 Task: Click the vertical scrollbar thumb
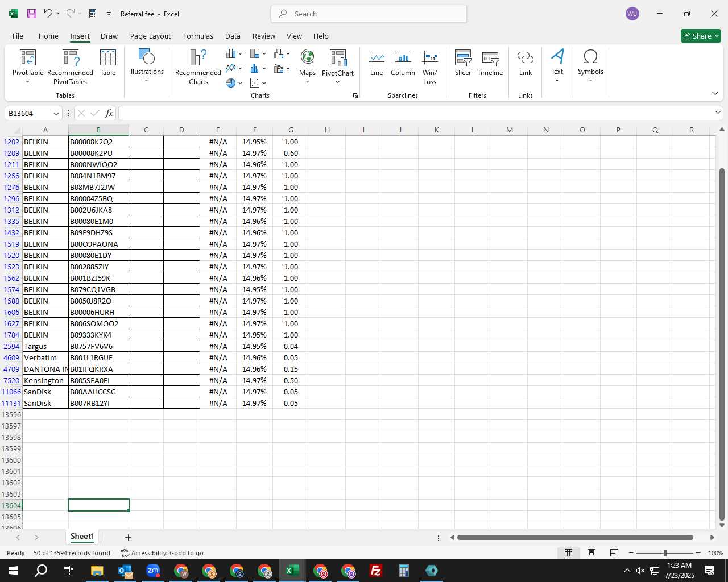722,344
